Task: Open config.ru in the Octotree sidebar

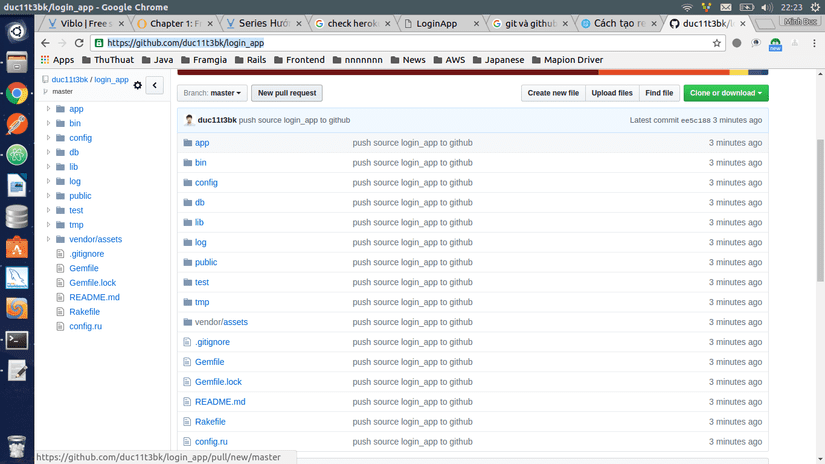Action: point(85,326)
